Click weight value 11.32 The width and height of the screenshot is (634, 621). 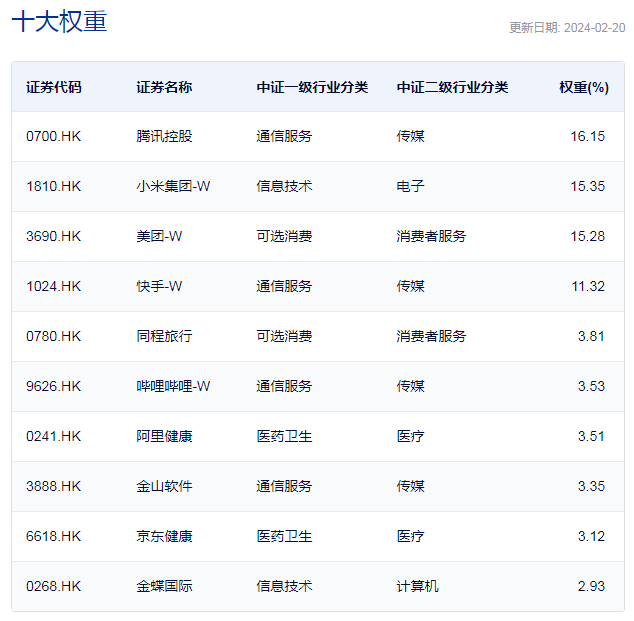click(588, 286)
